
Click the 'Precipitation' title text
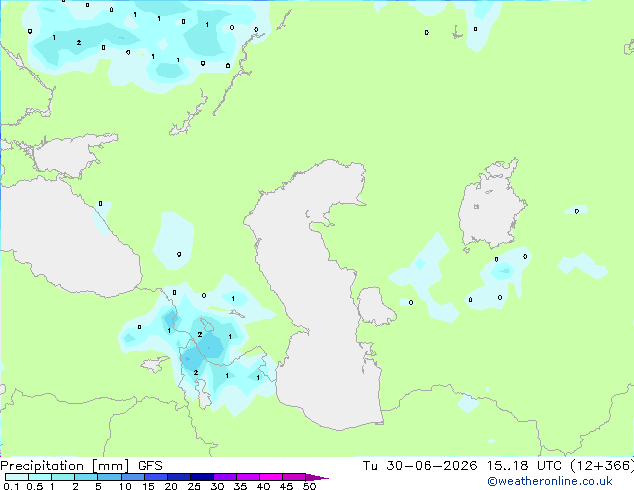point(42,466)
